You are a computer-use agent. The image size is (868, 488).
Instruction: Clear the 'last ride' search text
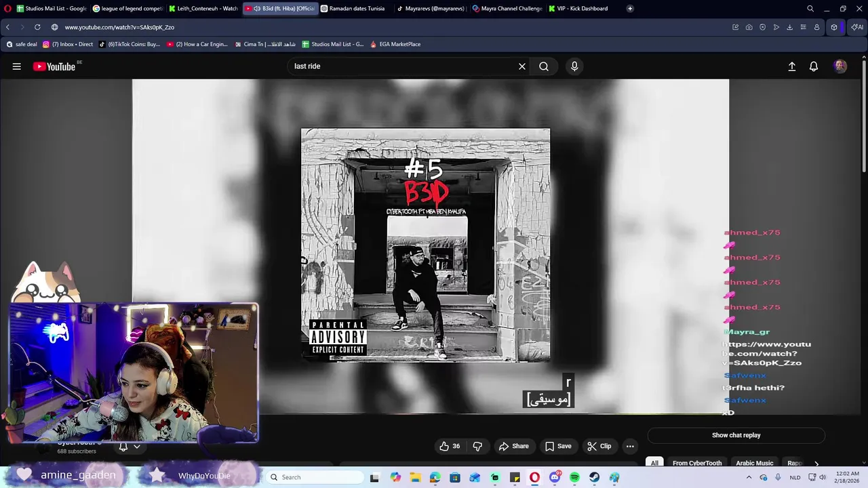coord(522,66)
